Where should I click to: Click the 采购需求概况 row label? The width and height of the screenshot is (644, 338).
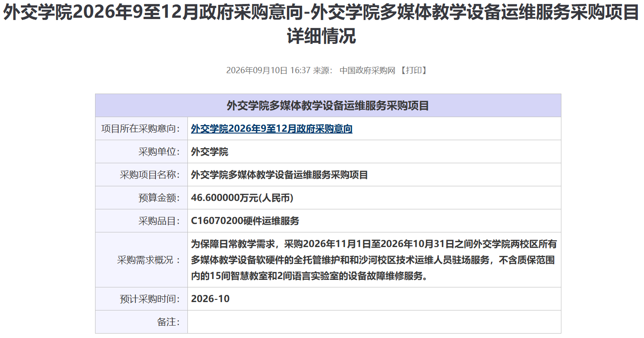point(149,260)
